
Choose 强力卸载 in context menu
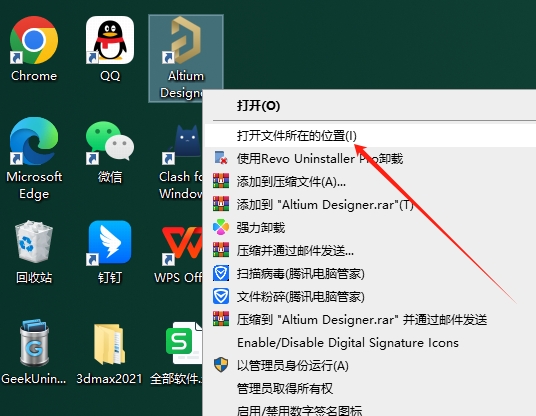[369, 227]
